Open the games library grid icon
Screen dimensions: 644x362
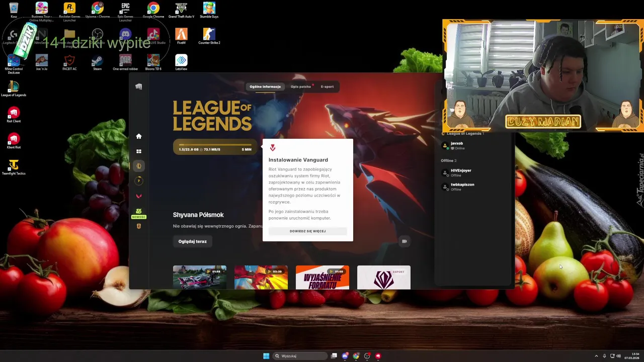[139, 151]
